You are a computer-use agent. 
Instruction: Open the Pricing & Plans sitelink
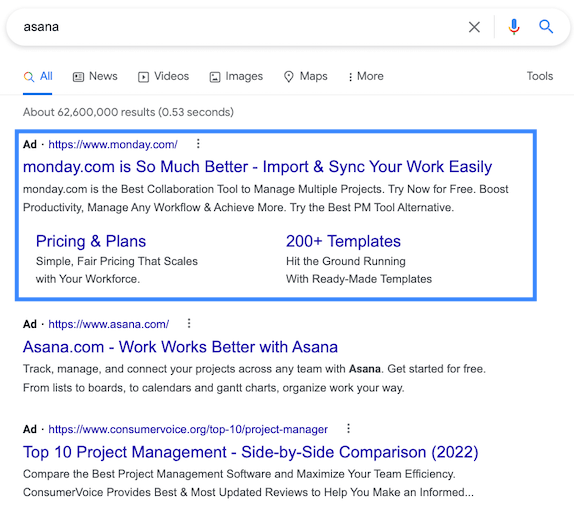(91, 241)
